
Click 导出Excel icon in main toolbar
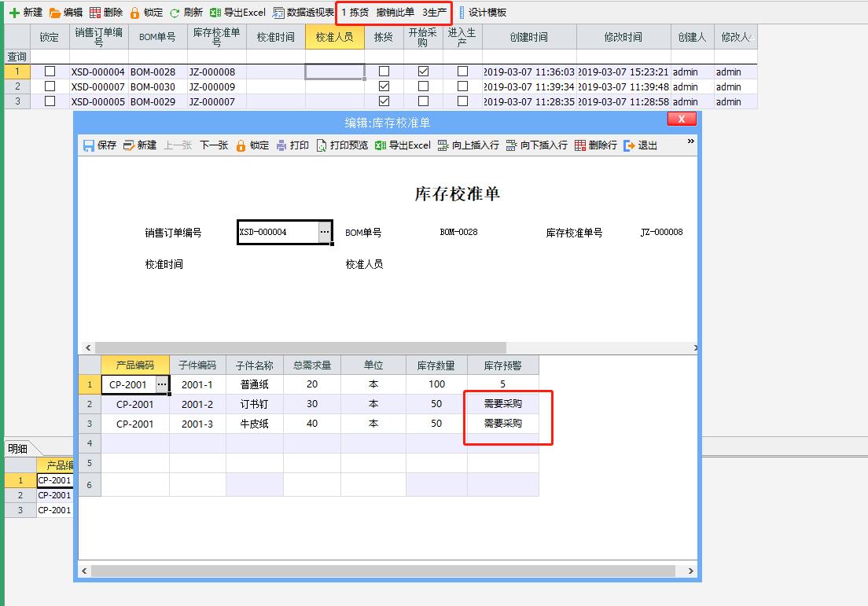215,12
